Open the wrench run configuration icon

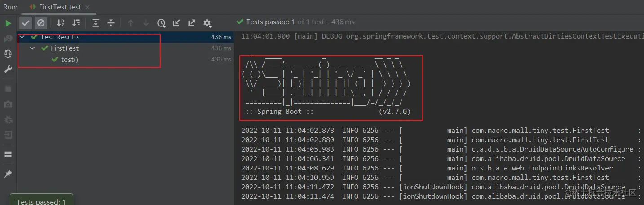pyautogui.click(x=8, y=69)
